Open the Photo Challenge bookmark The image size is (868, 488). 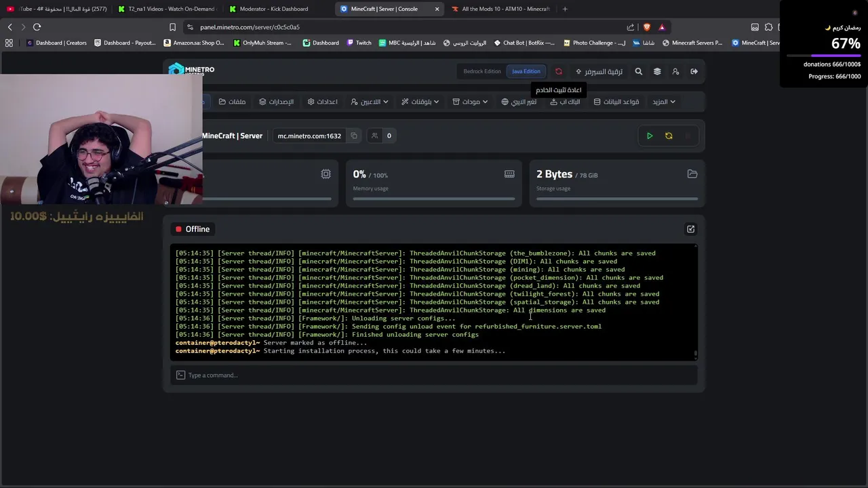tap(595, 43)
